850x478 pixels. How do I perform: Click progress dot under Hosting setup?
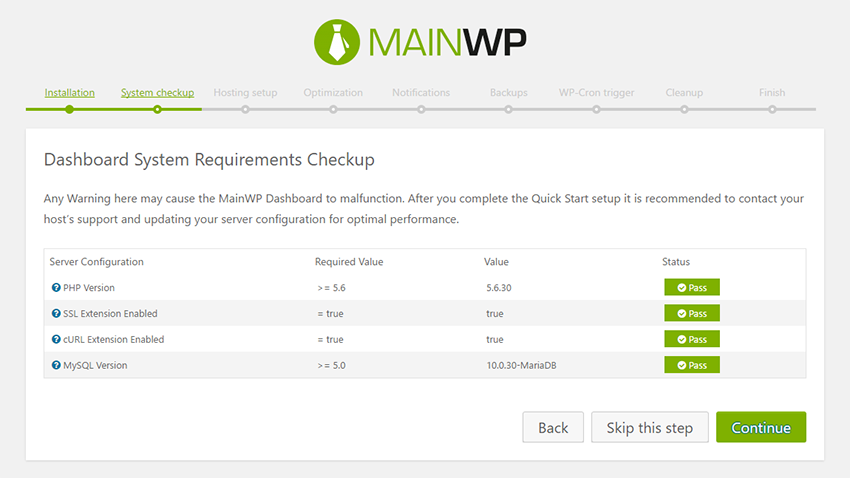245,109
